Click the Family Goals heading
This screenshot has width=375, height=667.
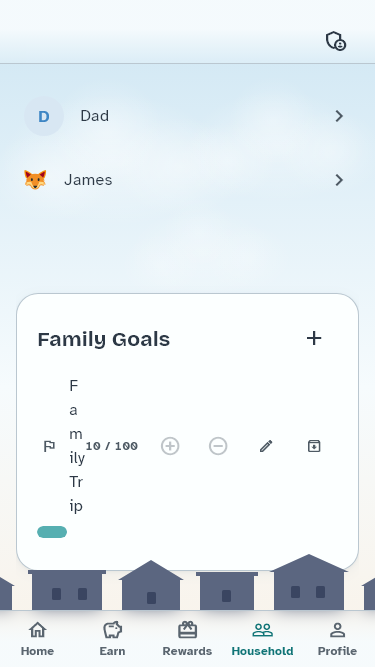104,339
